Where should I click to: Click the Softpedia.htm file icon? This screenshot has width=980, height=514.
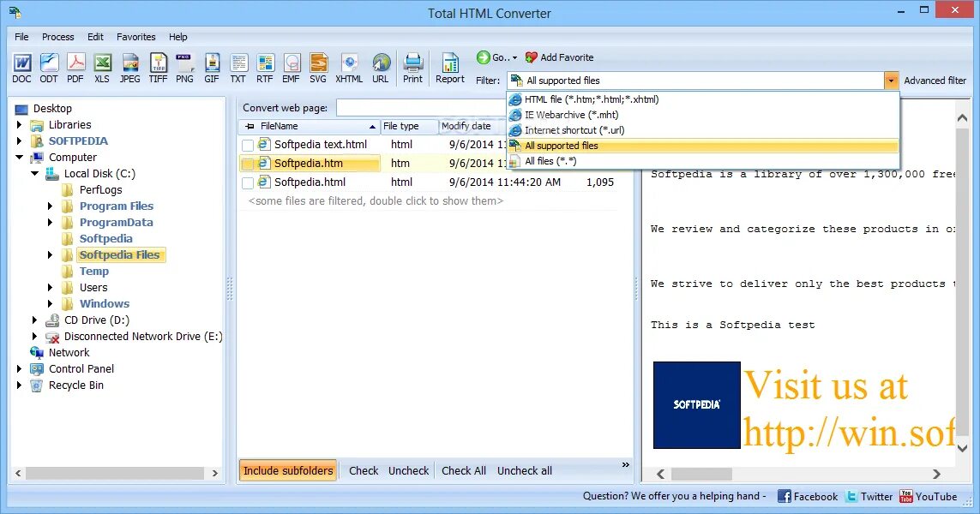coord(264,163)
